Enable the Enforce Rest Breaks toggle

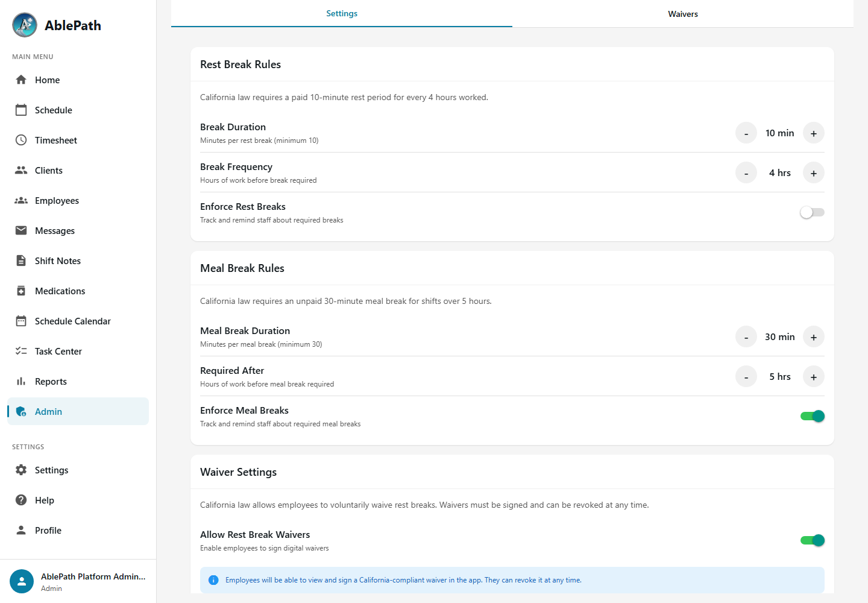click(812, 212)
